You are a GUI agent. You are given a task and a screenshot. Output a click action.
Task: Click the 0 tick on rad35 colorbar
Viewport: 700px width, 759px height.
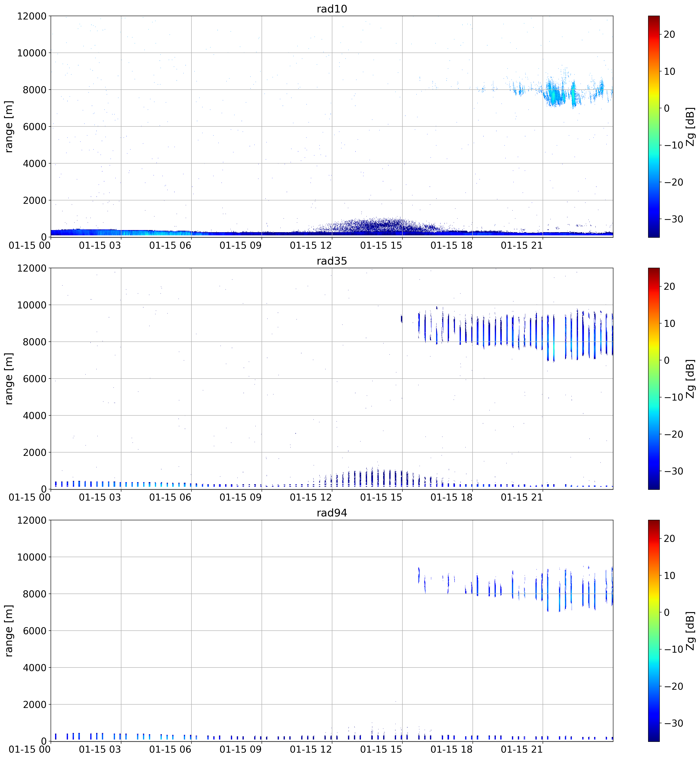[667, 360]
